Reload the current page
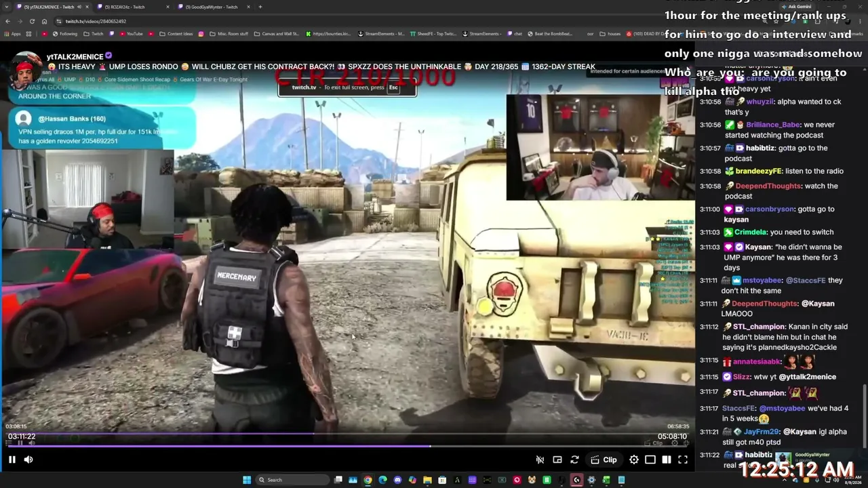The width and height of the screenshot is (868, 488). [x=33, y=21]
